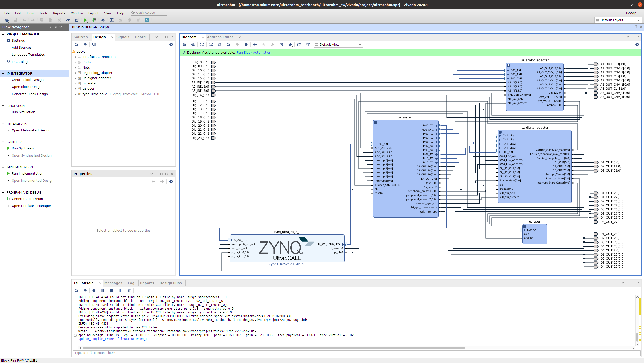Toggle pause output in Tcl Console
The width and height of the screenshot is (644, 363).
103,291
